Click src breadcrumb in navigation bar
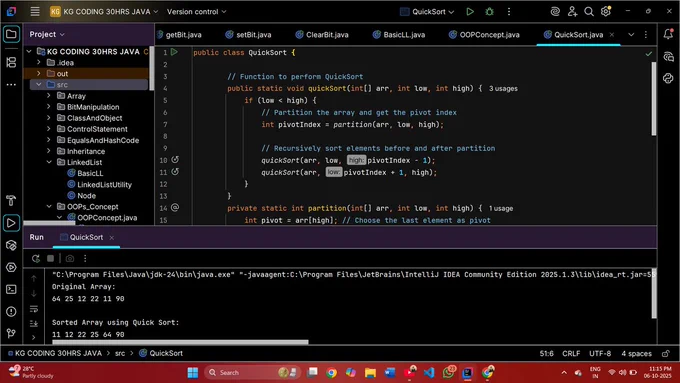This screenshot has height=383, width=680. (120, 354)
